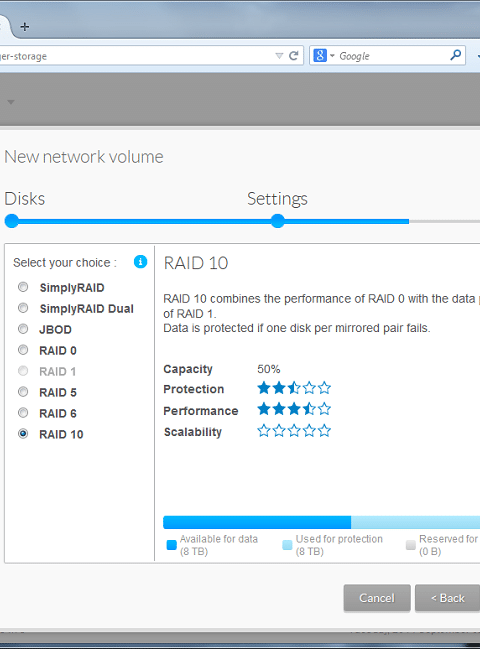Click the Protection star rating
The height and width of the screenshot is (649, 480).
pyautogui.click(x=294, y=388)
